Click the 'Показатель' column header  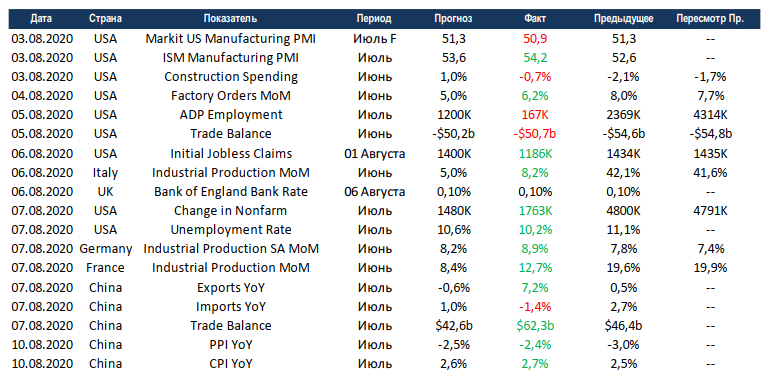point(230,19)
